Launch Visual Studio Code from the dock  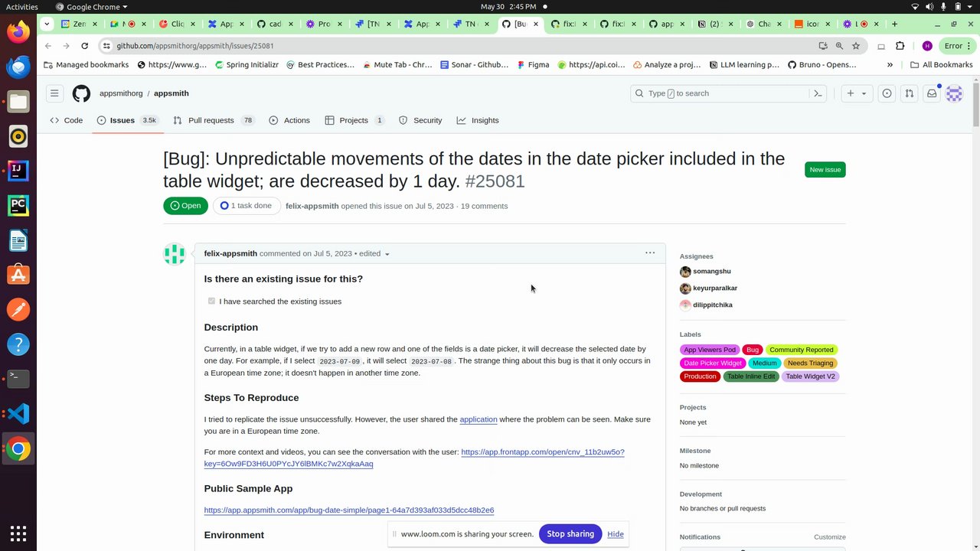tap(18, 414)
